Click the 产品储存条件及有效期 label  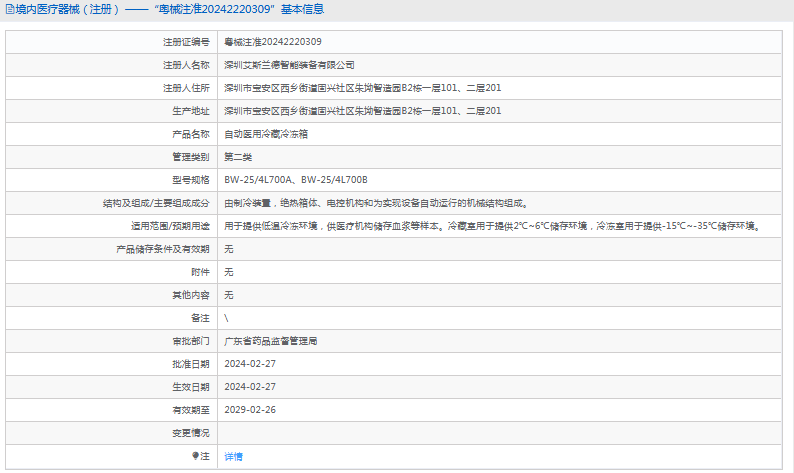point(163,249)
